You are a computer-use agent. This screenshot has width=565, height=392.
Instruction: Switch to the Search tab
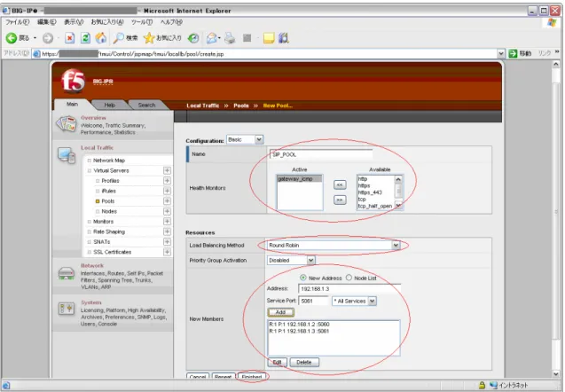(x=146, y=105)
